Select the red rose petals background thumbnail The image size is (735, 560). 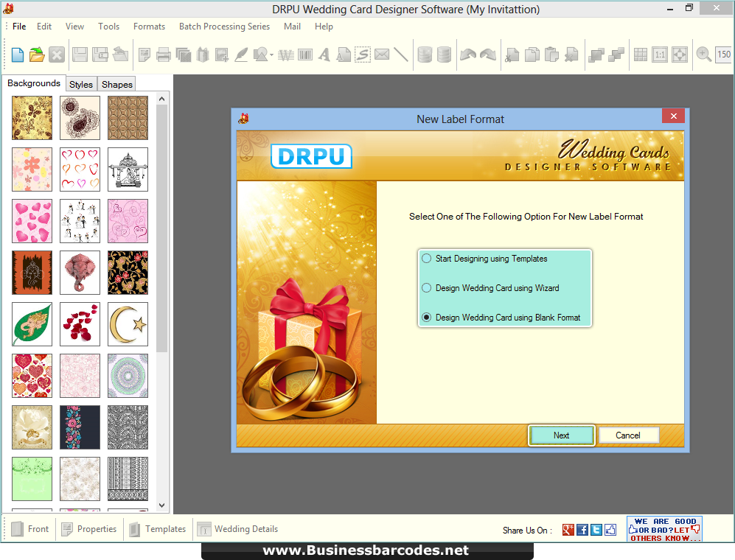[x=80, y=323]
